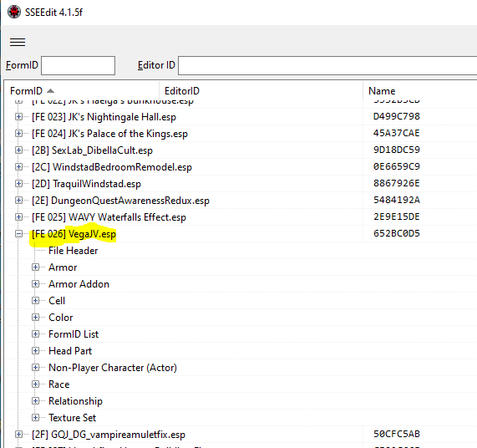Click CRC value 2E9E15DE
The width and height of the screenshot is (477, 448).
397,216
